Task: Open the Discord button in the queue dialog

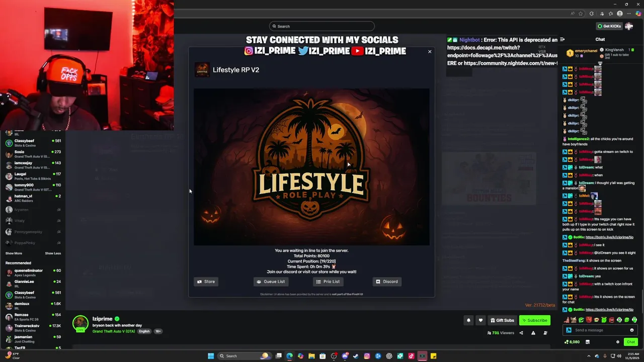Action: tap(386, 282)
